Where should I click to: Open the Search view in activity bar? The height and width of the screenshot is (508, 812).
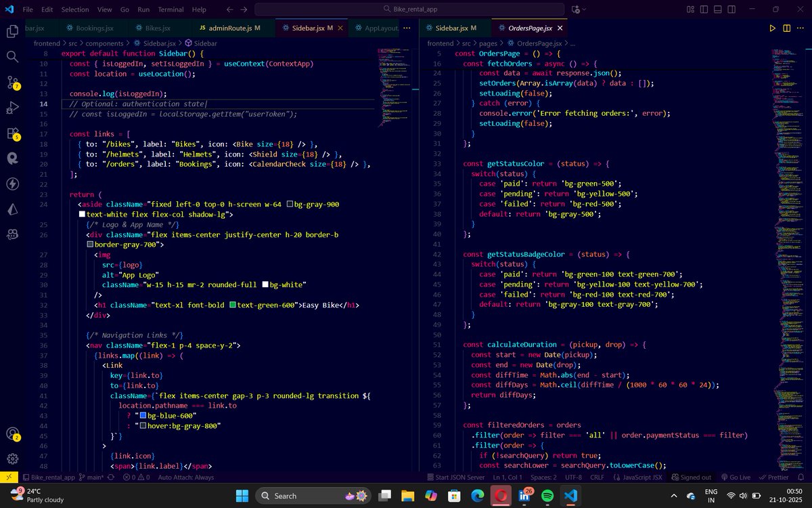tap(12, 57)
